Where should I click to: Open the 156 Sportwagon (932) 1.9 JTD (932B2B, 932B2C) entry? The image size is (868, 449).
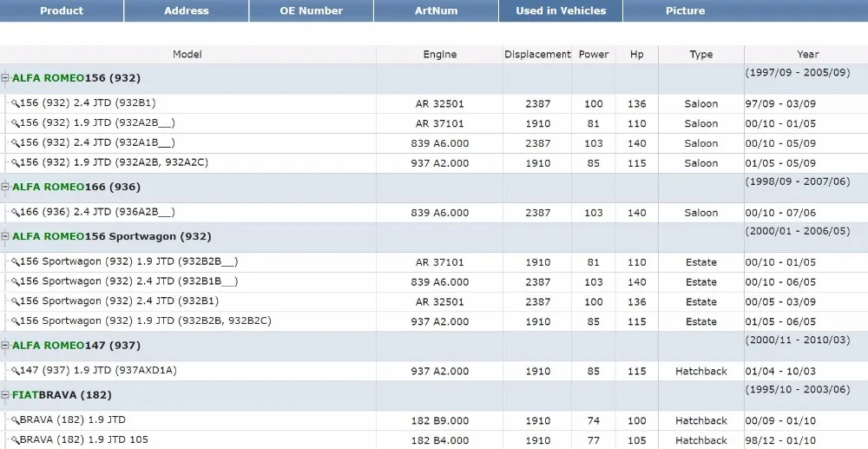(x=146, y=321)
